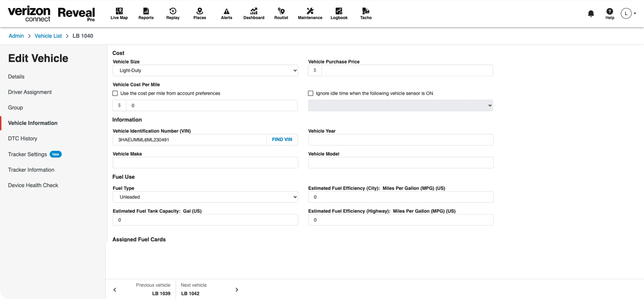Click the Admin breadcrumb link
The width and height of the screenshot is (644, 299).
point(16,36)
